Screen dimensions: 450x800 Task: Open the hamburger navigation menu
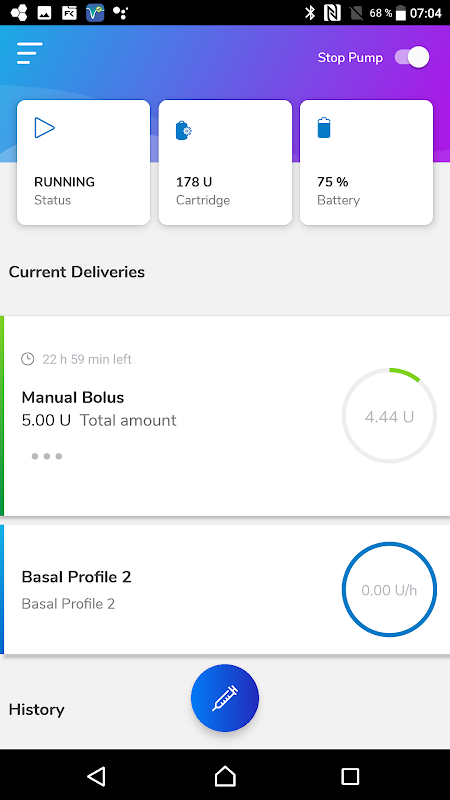click(30, 53)
